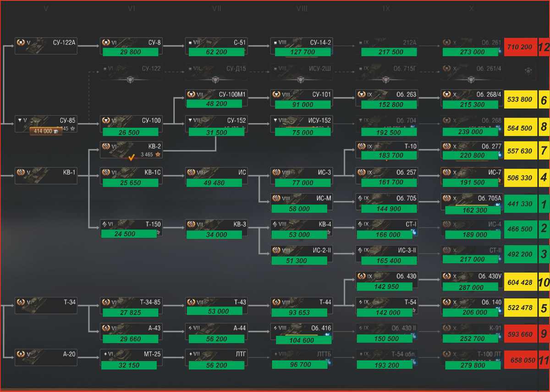Select the СУ-85 tier V node
The width and height of the screenshot is (550, 392).
[46, 123]
